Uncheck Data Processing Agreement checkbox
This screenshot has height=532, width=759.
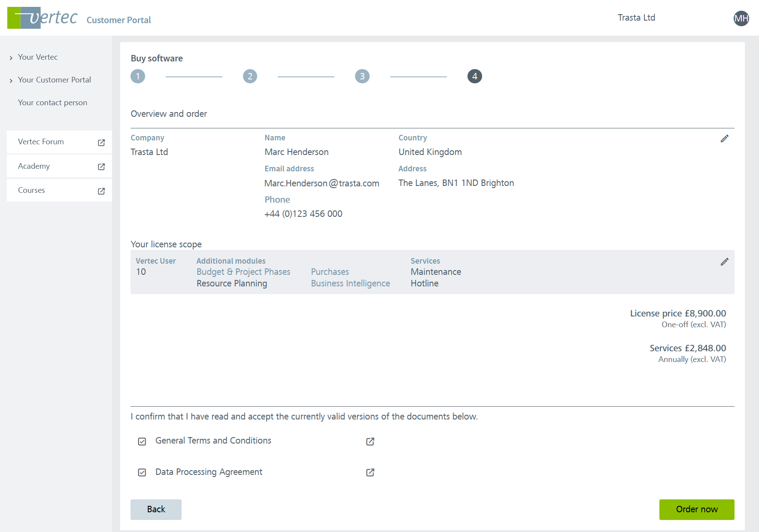(x=142, y=472)
